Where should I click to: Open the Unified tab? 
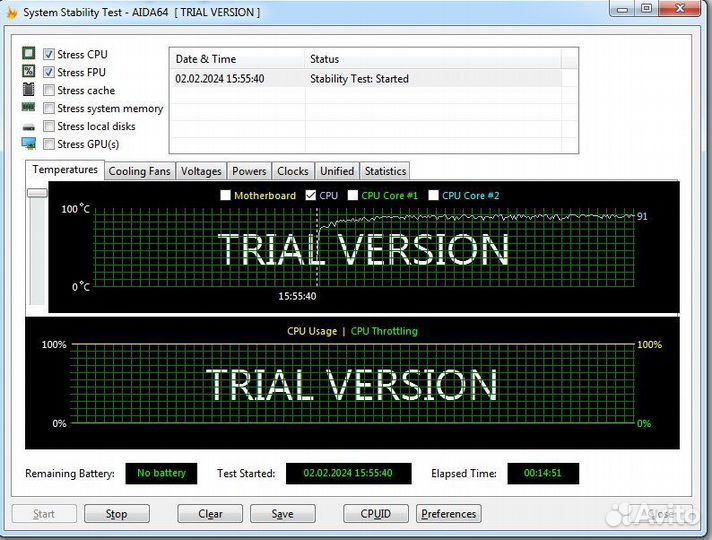337,171
